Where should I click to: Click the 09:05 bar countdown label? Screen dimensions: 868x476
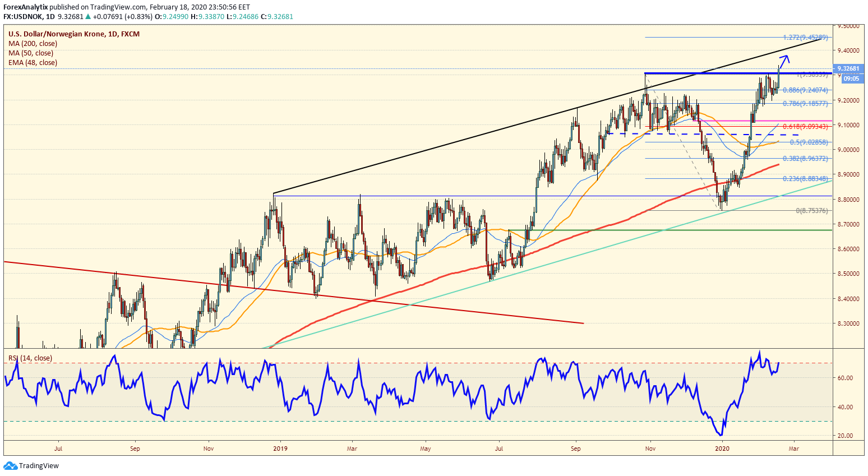click(x=851, y=78)
